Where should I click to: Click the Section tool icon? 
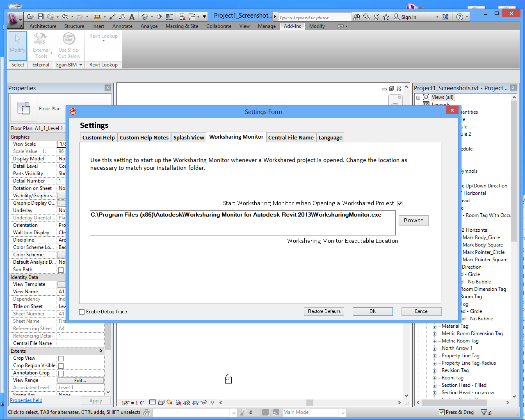[x=159, y=17]
